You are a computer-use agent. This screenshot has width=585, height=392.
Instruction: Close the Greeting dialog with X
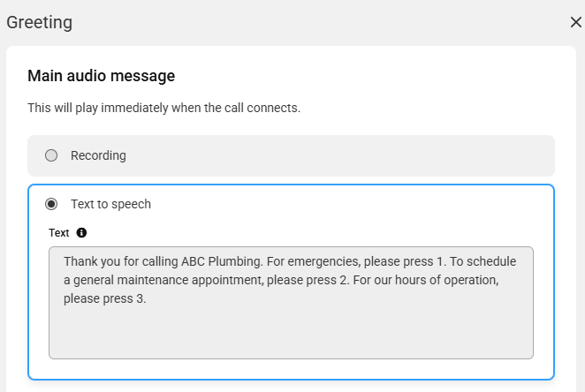point(575,22)
